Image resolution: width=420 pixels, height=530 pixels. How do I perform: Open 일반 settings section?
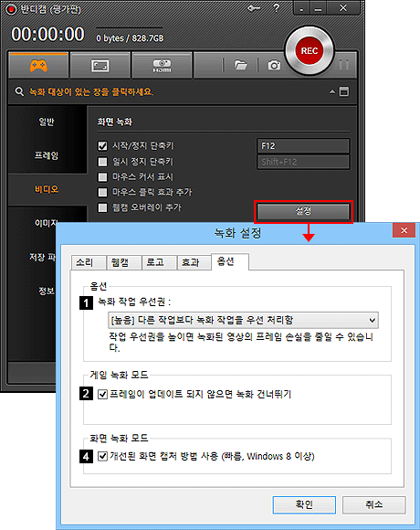[x=47, y=122]
